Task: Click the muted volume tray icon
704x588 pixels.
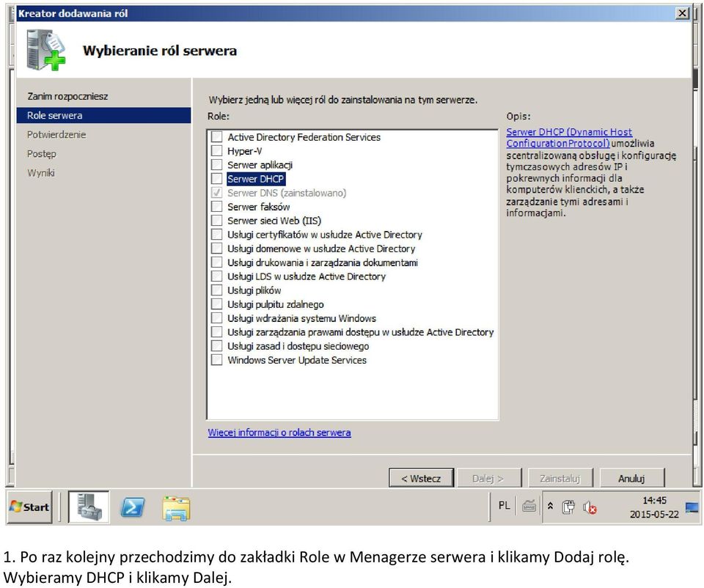Action: (x=590, y=507)
